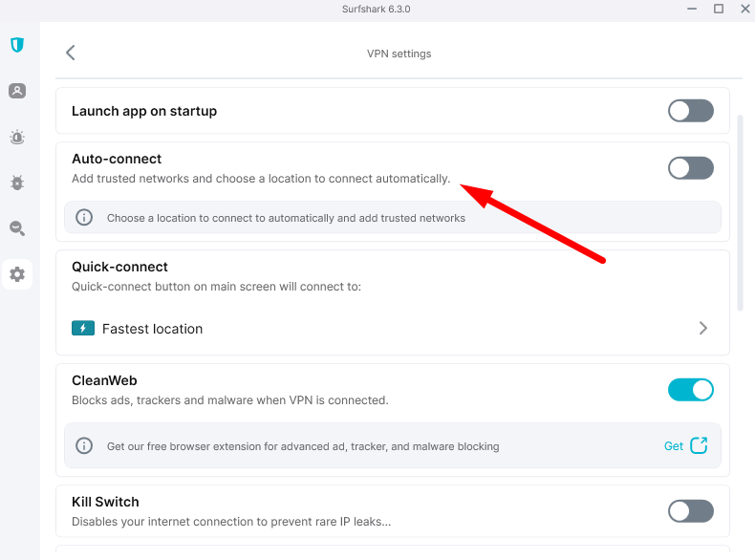Click the Auto-connect heading
This screenshot has height=560, width=755.
pos(117,159)
